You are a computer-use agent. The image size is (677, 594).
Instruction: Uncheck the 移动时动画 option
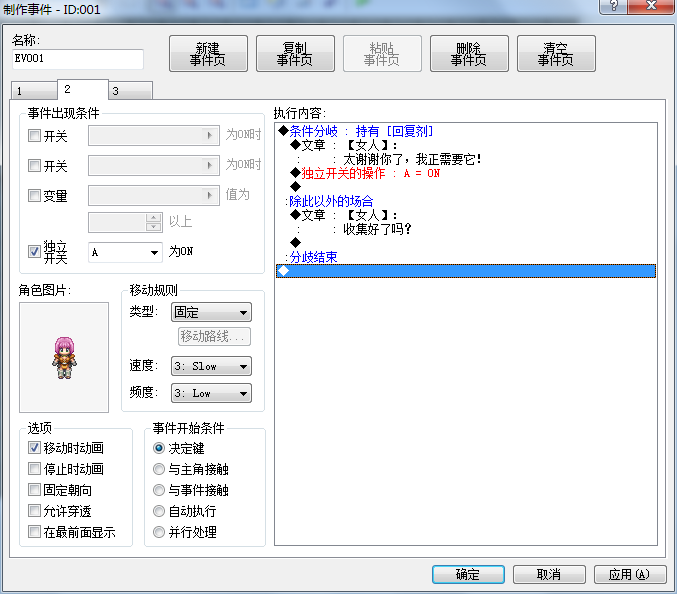point(34,448)
